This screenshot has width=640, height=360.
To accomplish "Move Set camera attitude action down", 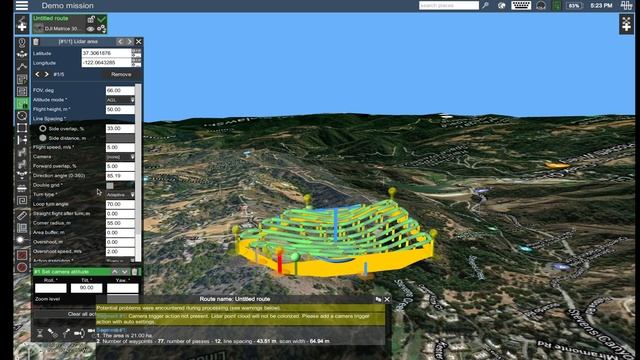I will pyautogui.click(x=124, y=271).
